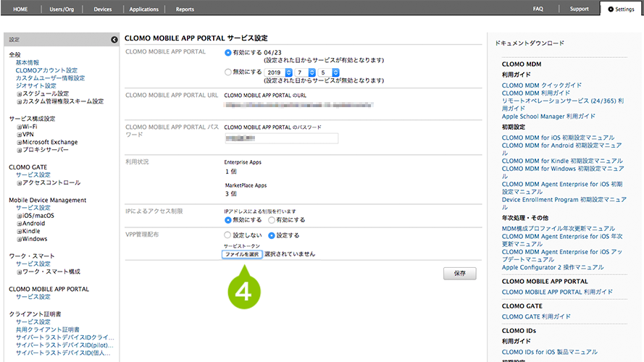Open the year dropdown showing 2019

tap(278, 72)
